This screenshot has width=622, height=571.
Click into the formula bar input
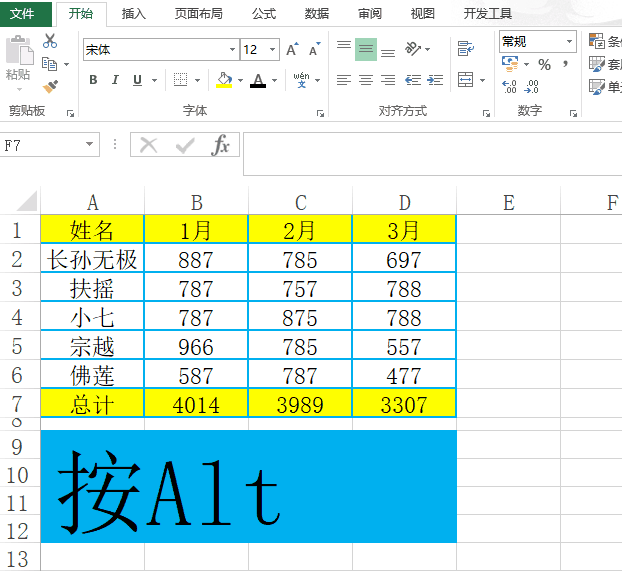pyautogui.click(x=432, y=154)
